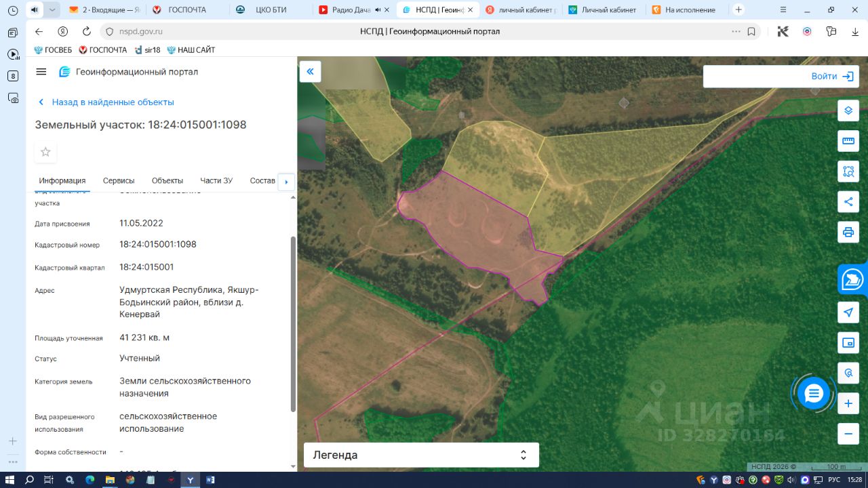868x488 pixels.
Task: Click the status value Учтенный
Action: click(x=140, y=358)
